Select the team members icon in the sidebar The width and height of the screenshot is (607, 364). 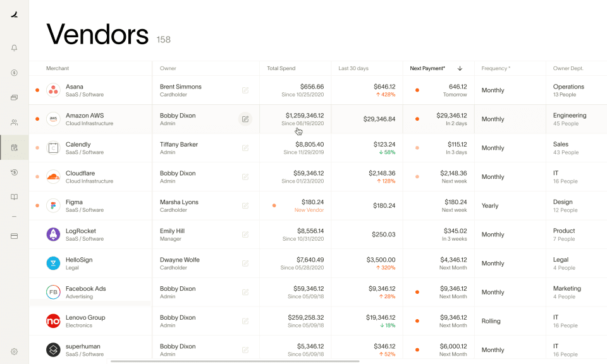13,122
